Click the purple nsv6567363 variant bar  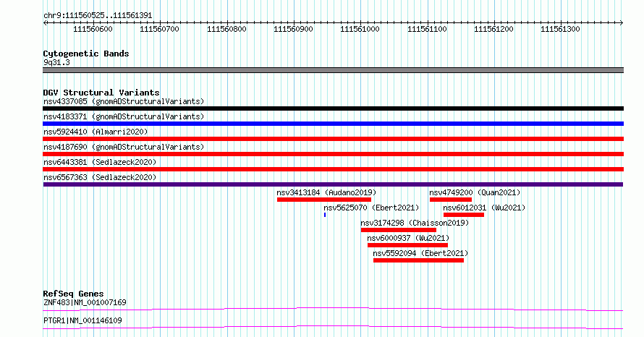[x=333, y=184]
